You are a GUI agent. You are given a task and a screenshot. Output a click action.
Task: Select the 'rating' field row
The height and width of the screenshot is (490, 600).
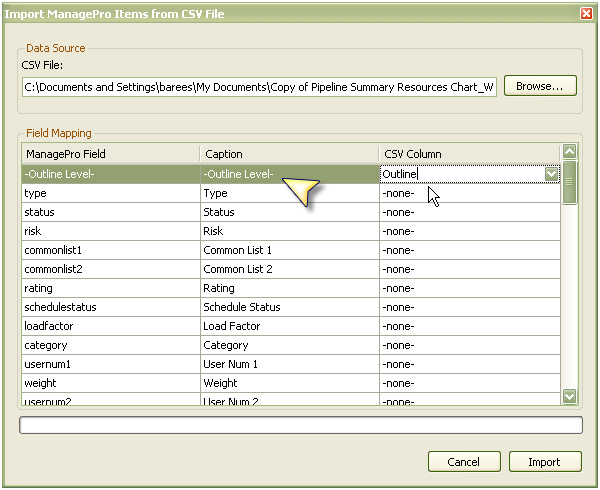(111, 288)
